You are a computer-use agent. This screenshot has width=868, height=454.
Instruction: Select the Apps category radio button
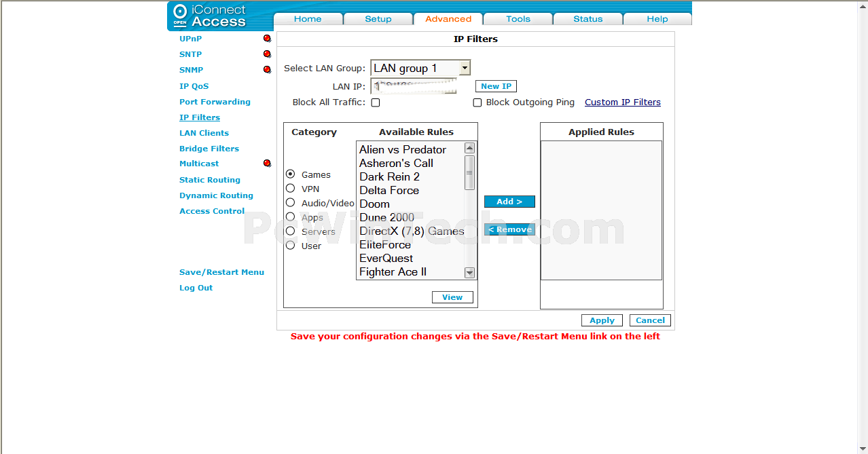291,216
